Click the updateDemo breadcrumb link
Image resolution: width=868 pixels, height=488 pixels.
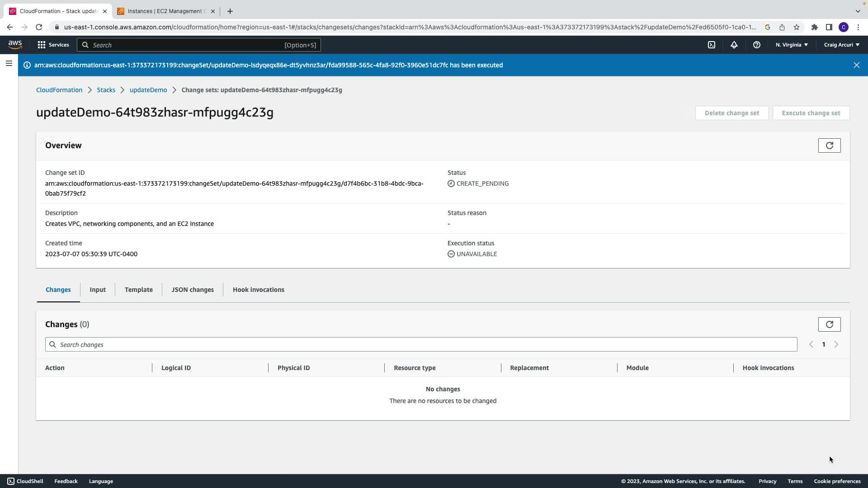[x=148, y=90]
